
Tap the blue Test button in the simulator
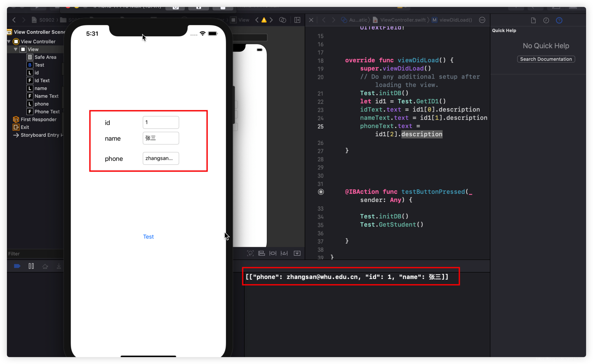point(148,236)
